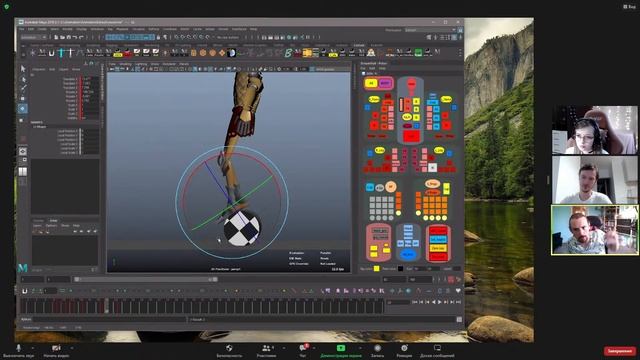Open video options arrow beside Начать видео
The width and height of the screenshot is (640, 360).
click(x=71, y=348)
